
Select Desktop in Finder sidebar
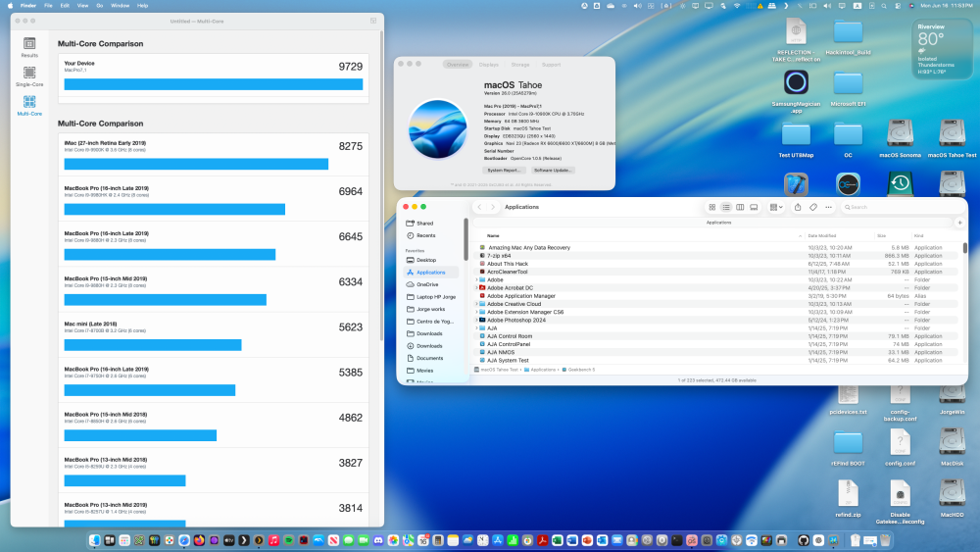click(431, 260)
